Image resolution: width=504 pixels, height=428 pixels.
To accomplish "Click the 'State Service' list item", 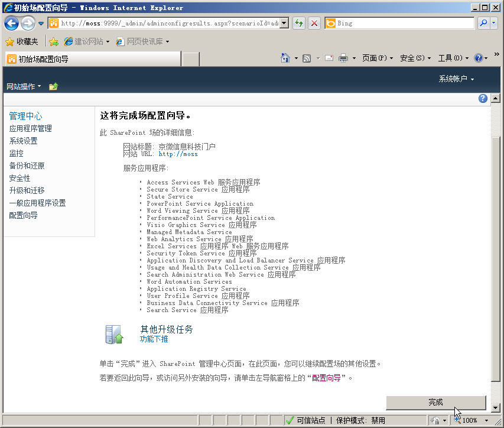I will [x=170, y=196].
